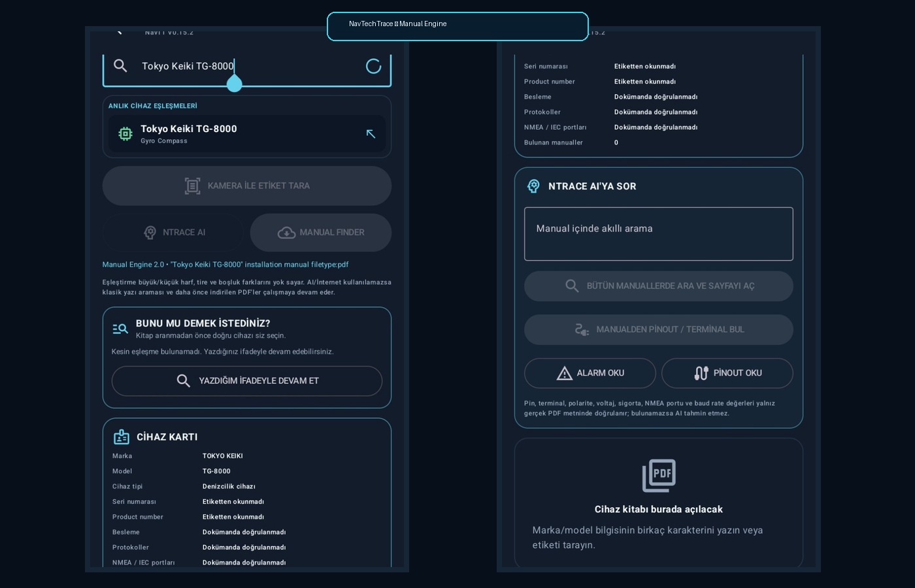Click the green chip icon of the device suggestion
The height and width of the screenshot is (588, 915).
click(125, 134)
